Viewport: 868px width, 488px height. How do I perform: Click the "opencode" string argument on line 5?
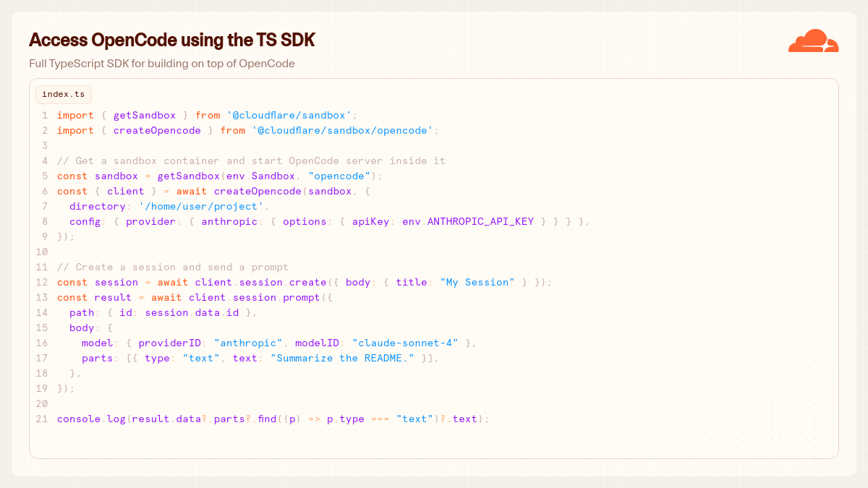point(339,176)
